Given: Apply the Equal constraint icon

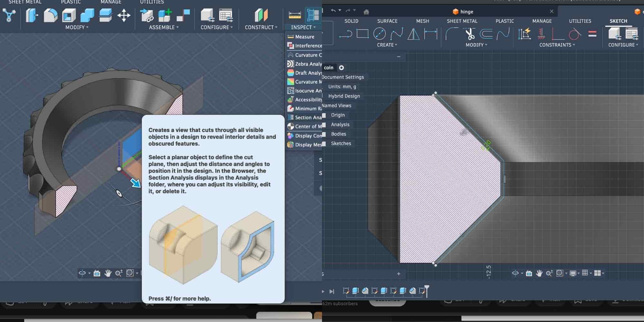Looking at the screenshot, I should pyautogui.click(x=592, y=33).
